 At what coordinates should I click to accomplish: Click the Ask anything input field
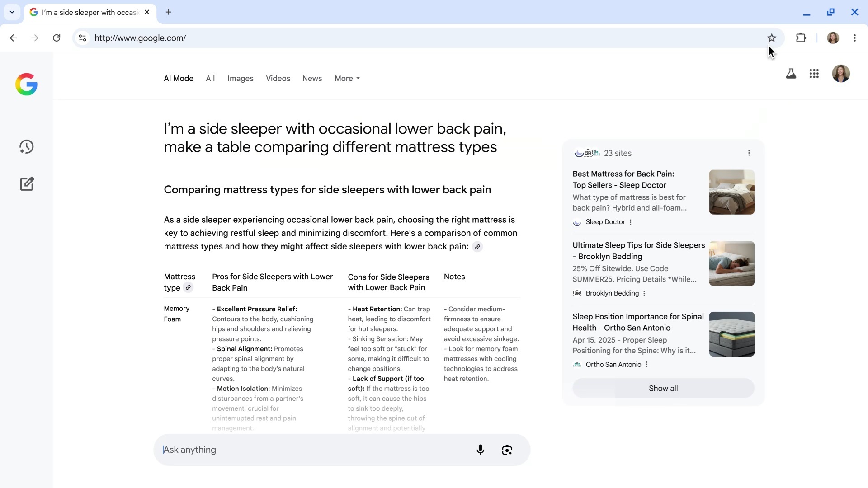(316, 450)
